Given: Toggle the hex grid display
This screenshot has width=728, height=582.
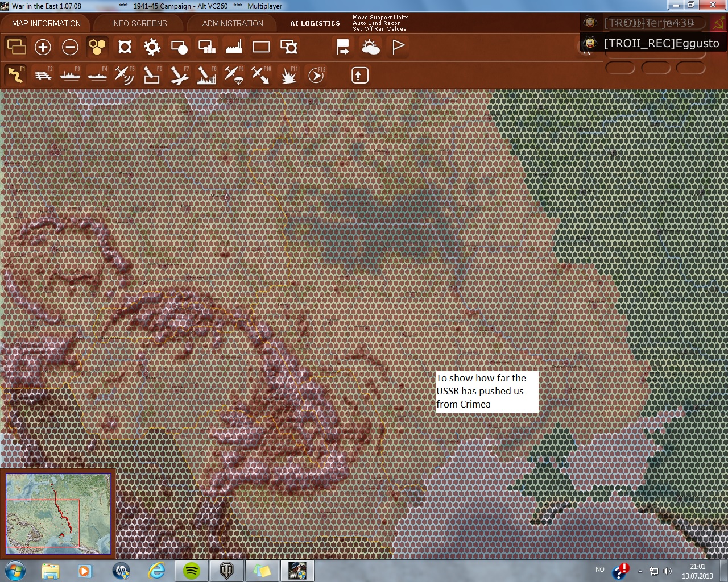Looking at the screenshot, I should [97, 47].
